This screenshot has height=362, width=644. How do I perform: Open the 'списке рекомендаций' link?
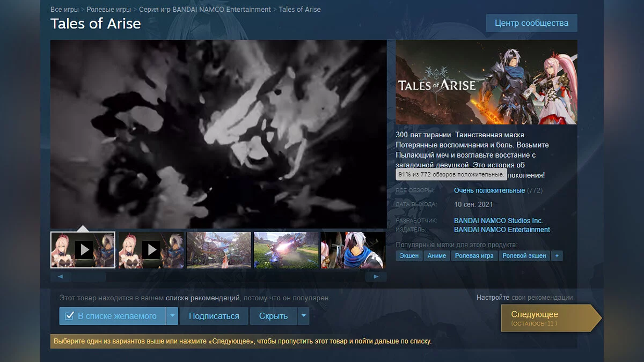pyautogui.click(x=203, y=298)
